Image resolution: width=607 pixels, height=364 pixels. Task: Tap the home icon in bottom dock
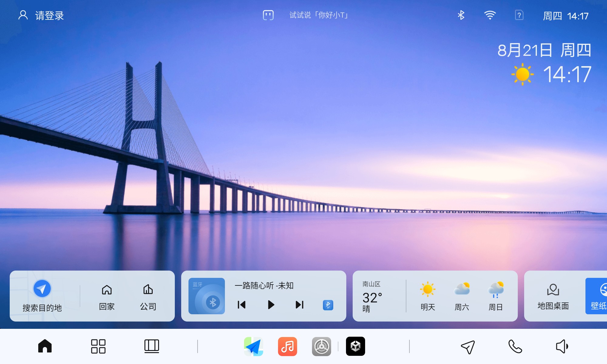45,346
